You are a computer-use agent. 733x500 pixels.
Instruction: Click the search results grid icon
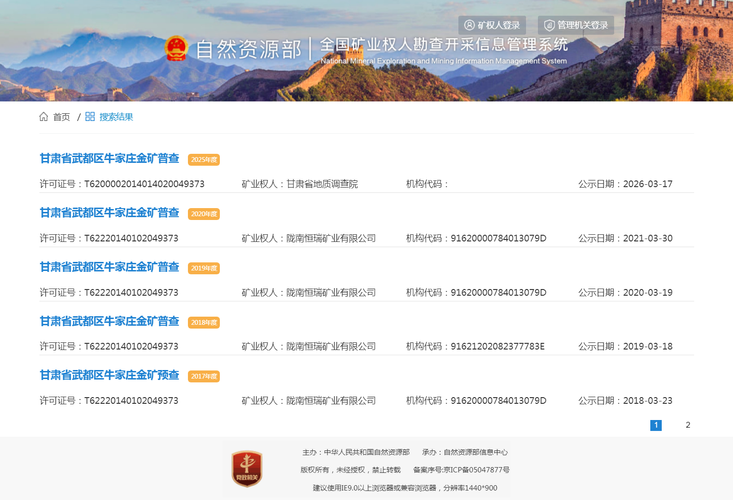[x=90, y=116]
